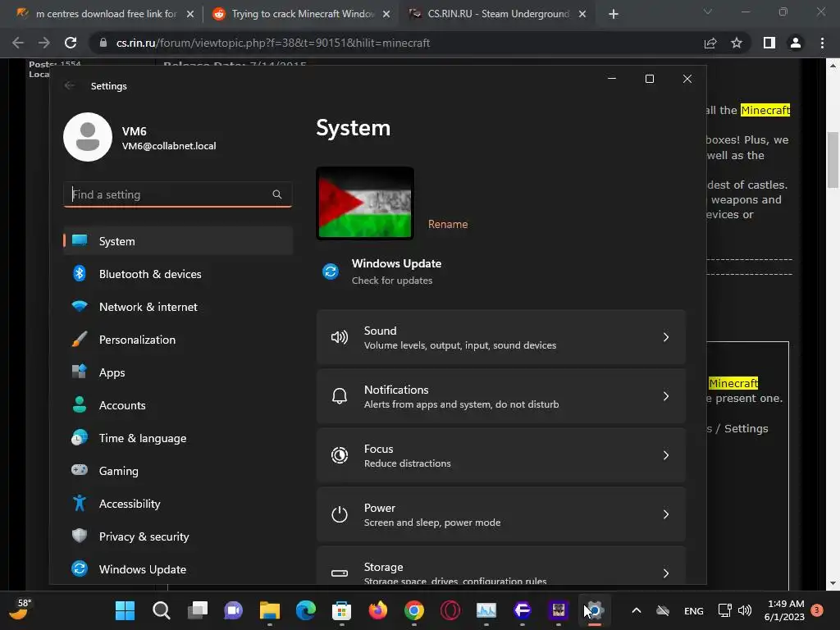Click Windows Update icon in sidebar

80,568
